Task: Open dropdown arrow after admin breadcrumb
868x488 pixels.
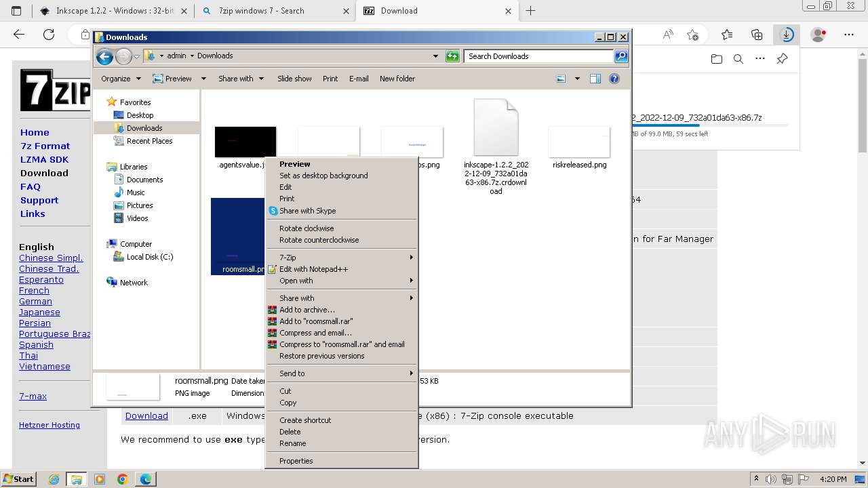Action: [192, 56]
